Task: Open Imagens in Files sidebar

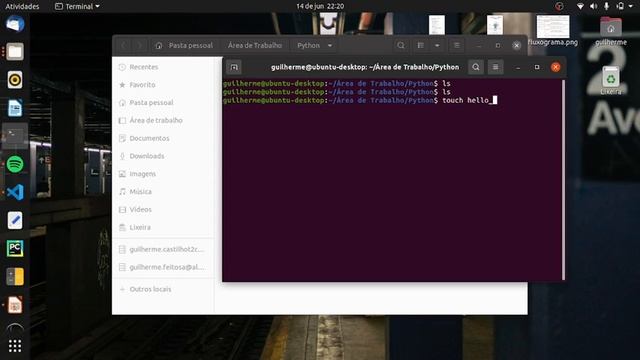Action: 163,174
